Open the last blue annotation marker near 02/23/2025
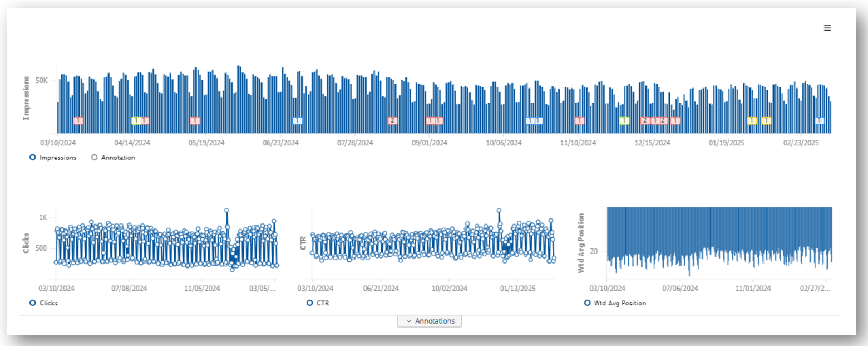Screen dimensions: 868x346 pyautogui.click(x=819, y=120)
